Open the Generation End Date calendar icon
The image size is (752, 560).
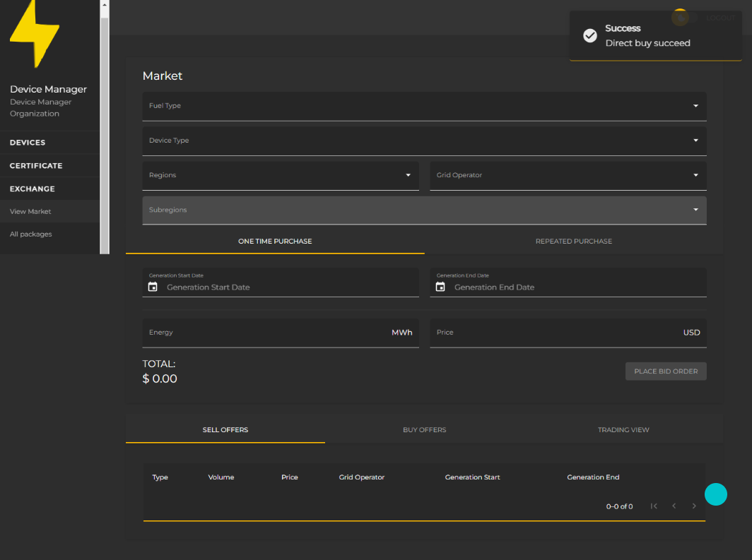tap(440, 287)
